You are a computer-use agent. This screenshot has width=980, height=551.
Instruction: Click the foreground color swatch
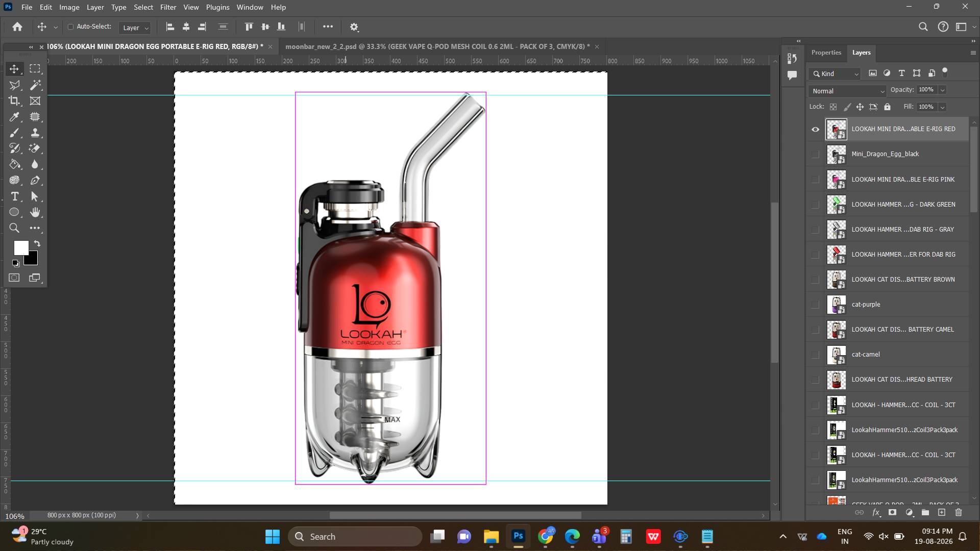pos(21,248)
